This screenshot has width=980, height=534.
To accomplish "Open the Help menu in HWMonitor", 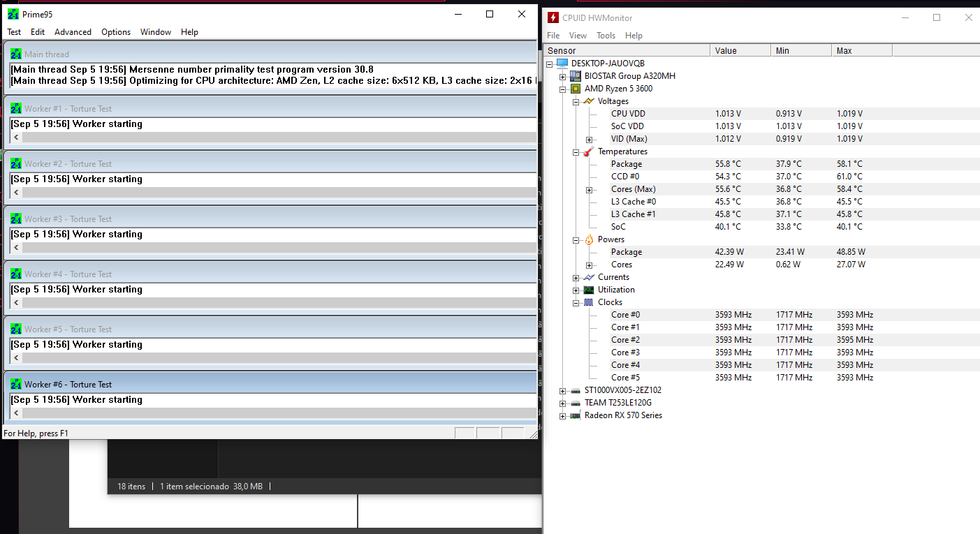I will click(634, 36).
